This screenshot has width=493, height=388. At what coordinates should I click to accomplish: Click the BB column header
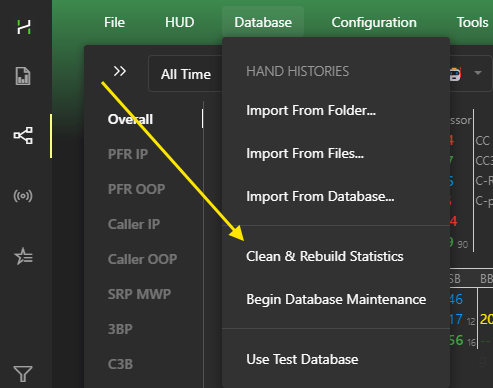coord(486,279)
